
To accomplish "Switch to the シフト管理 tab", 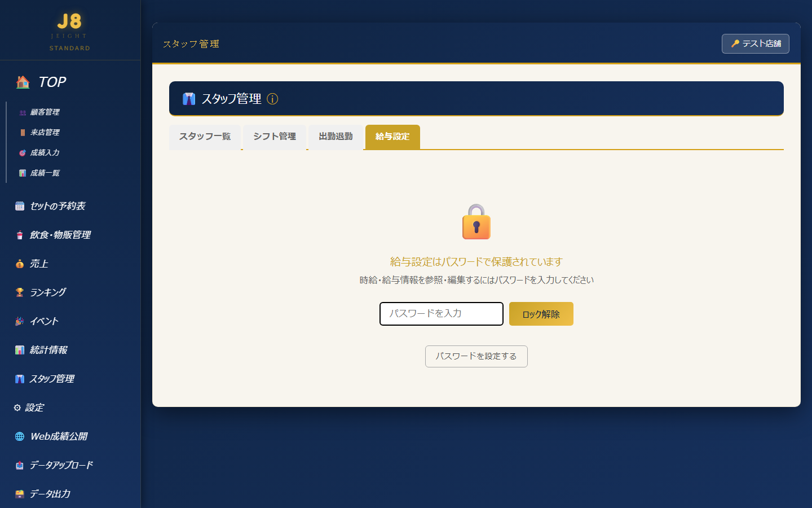I will (275, 137).
